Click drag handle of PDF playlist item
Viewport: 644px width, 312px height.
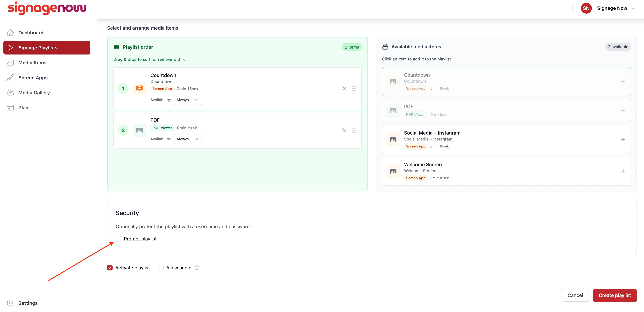click(x=354, y=130)
